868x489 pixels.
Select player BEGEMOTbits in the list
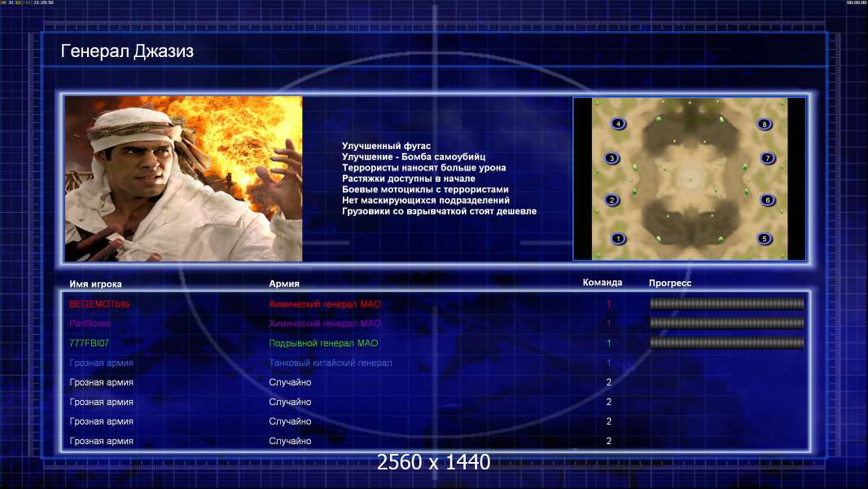pos(99,304)
